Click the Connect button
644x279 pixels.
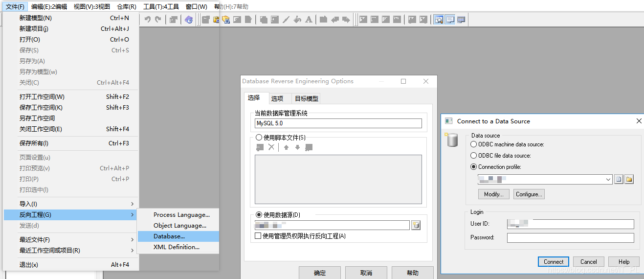coord(554,261)
